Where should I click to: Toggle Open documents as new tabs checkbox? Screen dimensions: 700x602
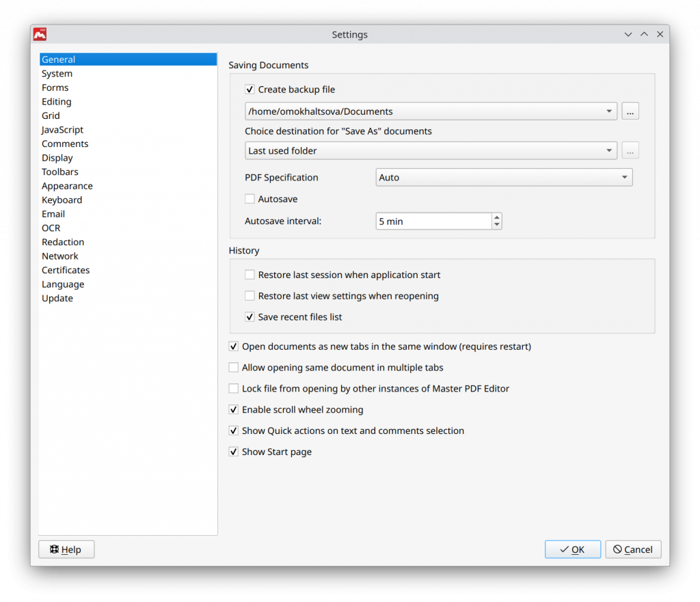click(234, 346)
